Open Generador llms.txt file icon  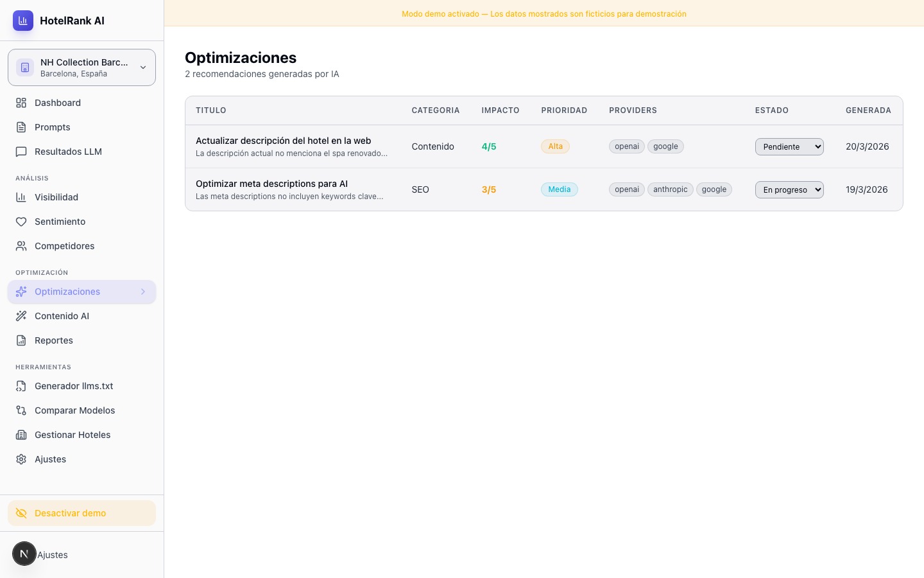click(21, 386)
